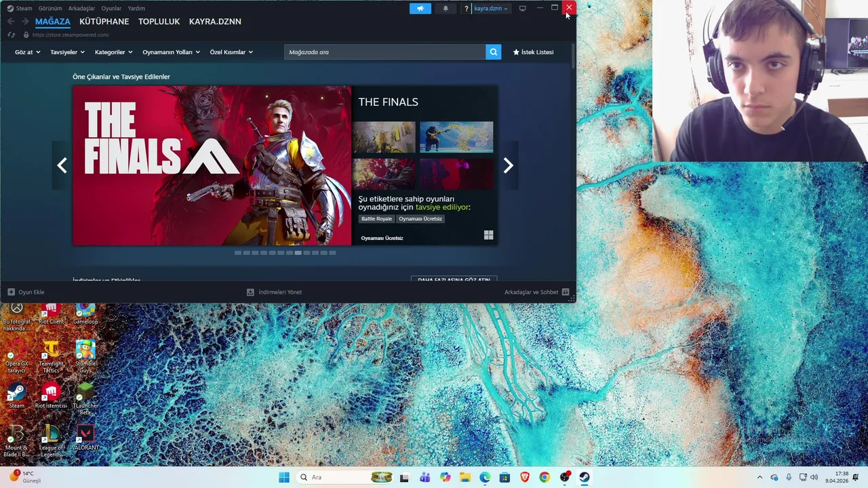Open the Oyunlar menu
Screen dimensions: 868x488
(111, 8)
